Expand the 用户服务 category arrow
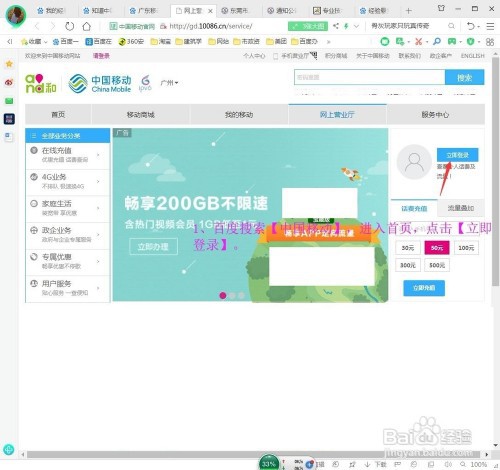 pyautogui.click(x=98, y=288)
